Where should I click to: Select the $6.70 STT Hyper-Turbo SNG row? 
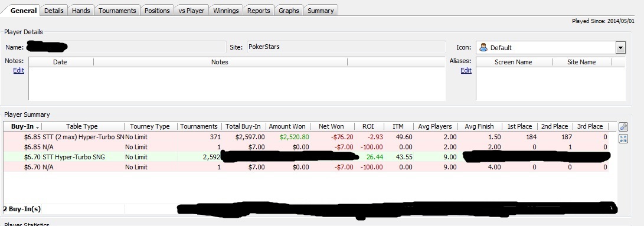click(x=306, y=157)
